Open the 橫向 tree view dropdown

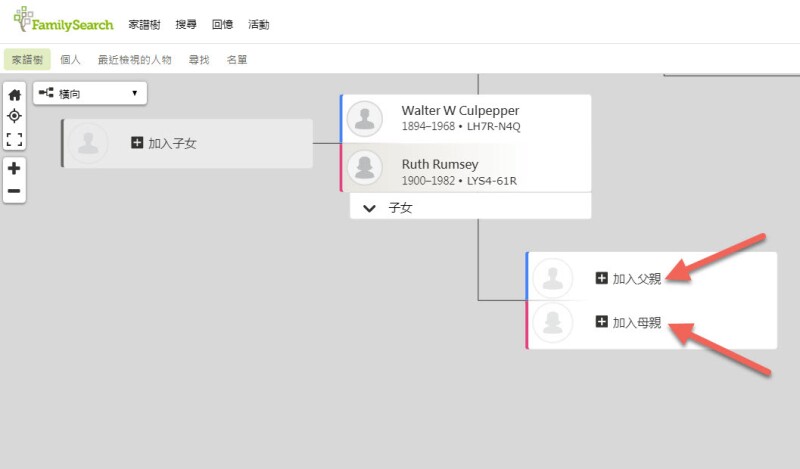coord(90,93)
